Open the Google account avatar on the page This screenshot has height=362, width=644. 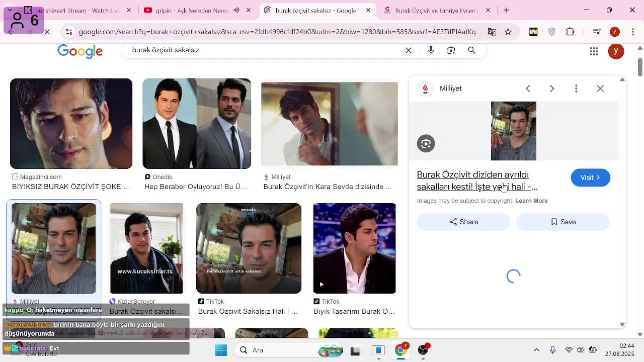click(x=616, y=51)
